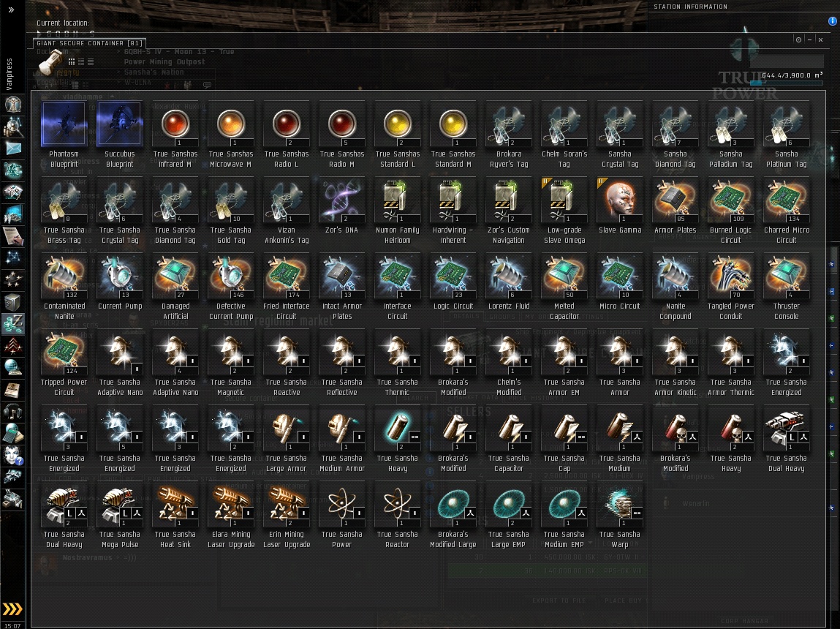Select the Sansha Platinum Tag stack
840x629 pixels.
tap(787, 135)
